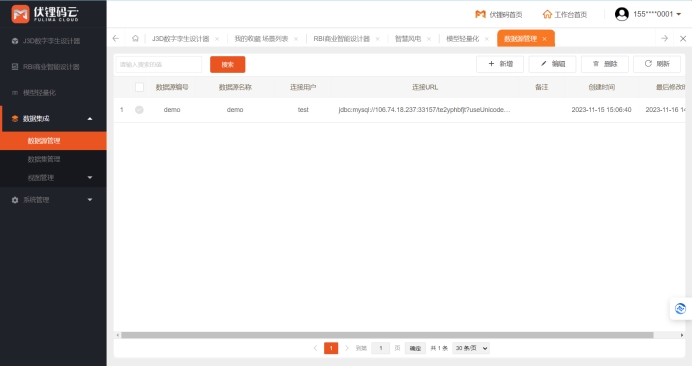Click the scrollbar left arrow
692x367 pixels.
click(x=117, y=335)
